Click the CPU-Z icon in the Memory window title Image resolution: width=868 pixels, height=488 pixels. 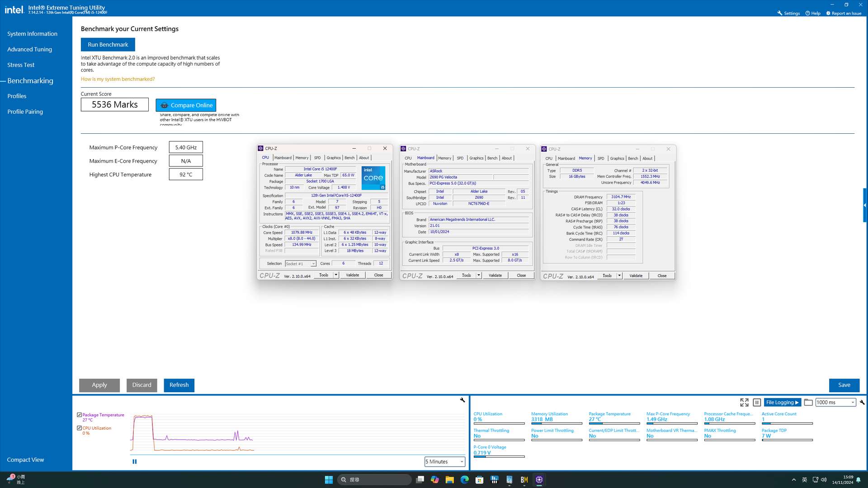544,149
